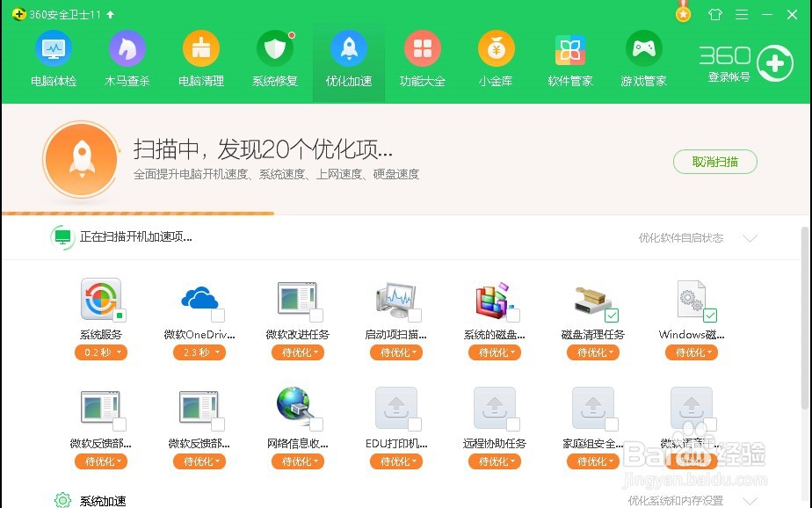Open 待优化 dropdown under 远程协助任务
Image resolution: width=812 pixels, height=508 pixels.
(x=495, y=461)
